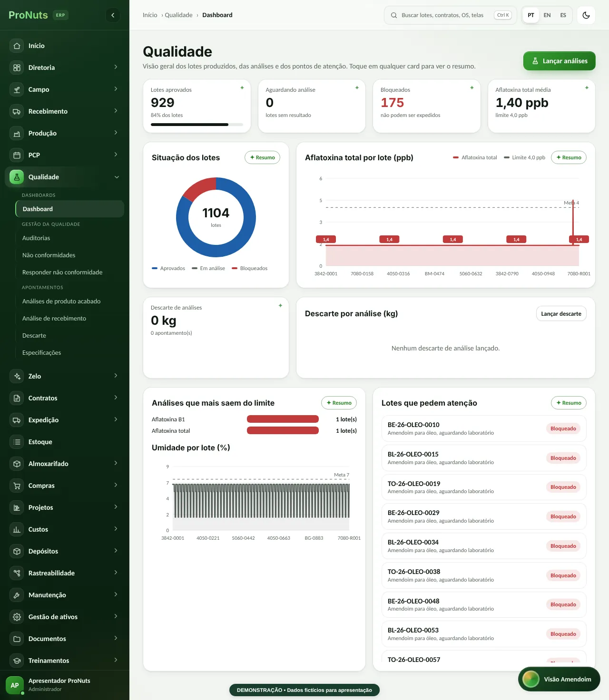Click the Estoque list icon

[17, 442]
